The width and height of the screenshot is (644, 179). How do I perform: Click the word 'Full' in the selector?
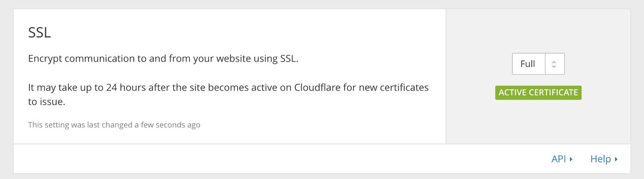(527, 64)
